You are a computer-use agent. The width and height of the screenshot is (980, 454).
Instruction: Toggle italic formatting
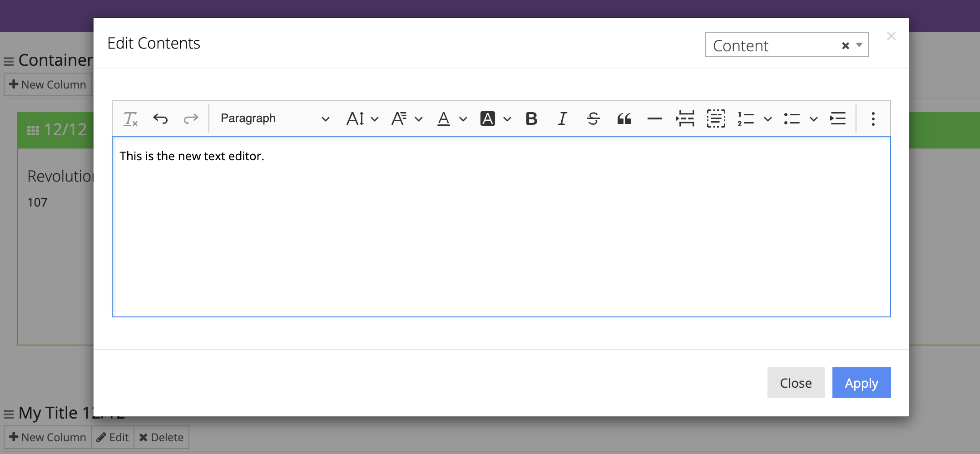click(x=562, y=119)
